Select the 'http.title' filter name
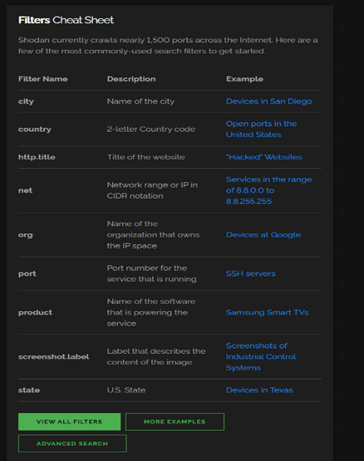 [x=37, y=157]
